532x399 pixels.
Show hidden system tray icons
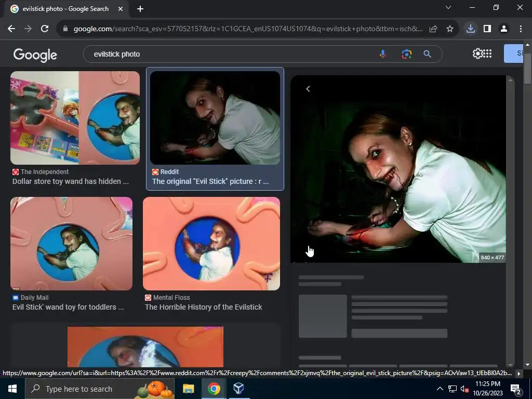(440, 389)
